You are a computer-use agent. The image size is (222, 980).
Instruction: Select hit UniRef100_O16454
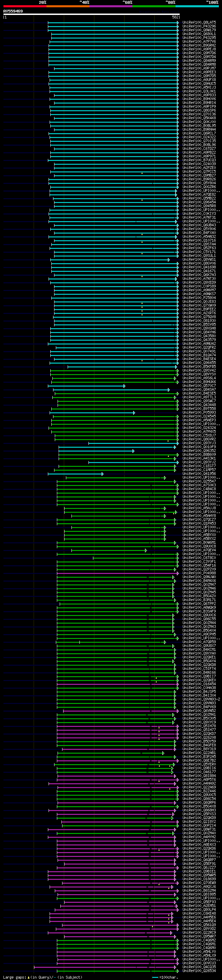click(199, 684)
